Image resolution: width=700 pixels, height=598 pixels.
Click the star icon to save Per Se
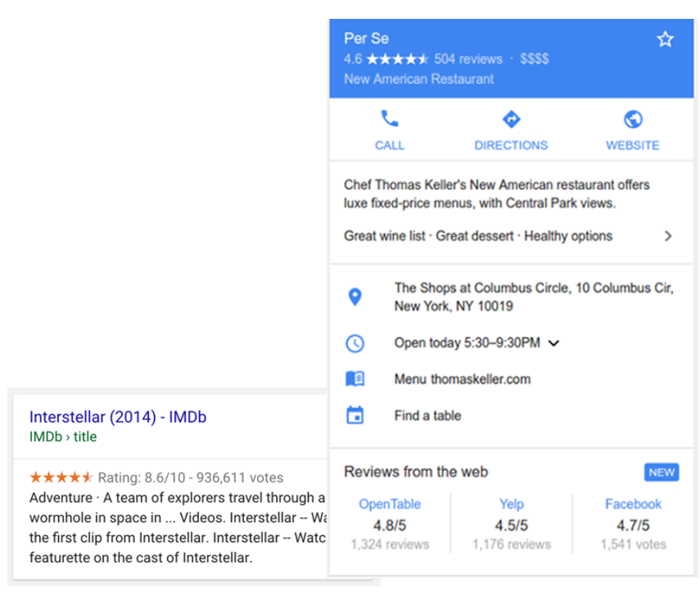click(665, 39)
